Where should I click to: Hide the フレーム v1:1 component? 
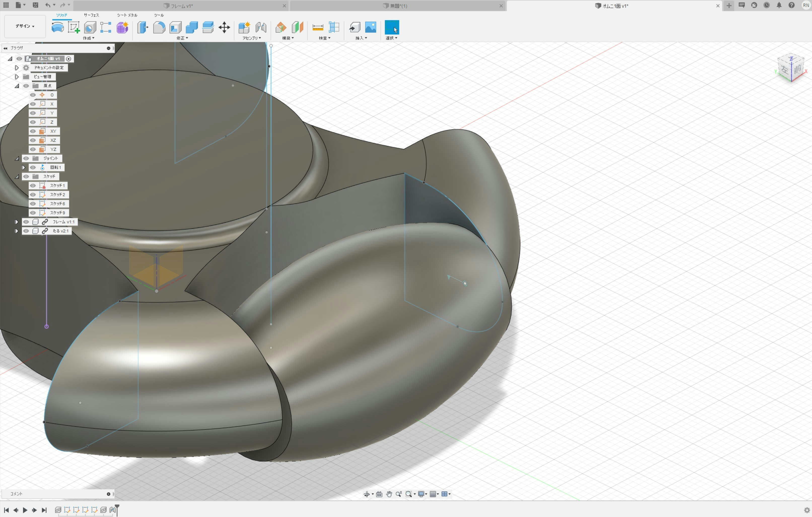click(x=26, y=222)
